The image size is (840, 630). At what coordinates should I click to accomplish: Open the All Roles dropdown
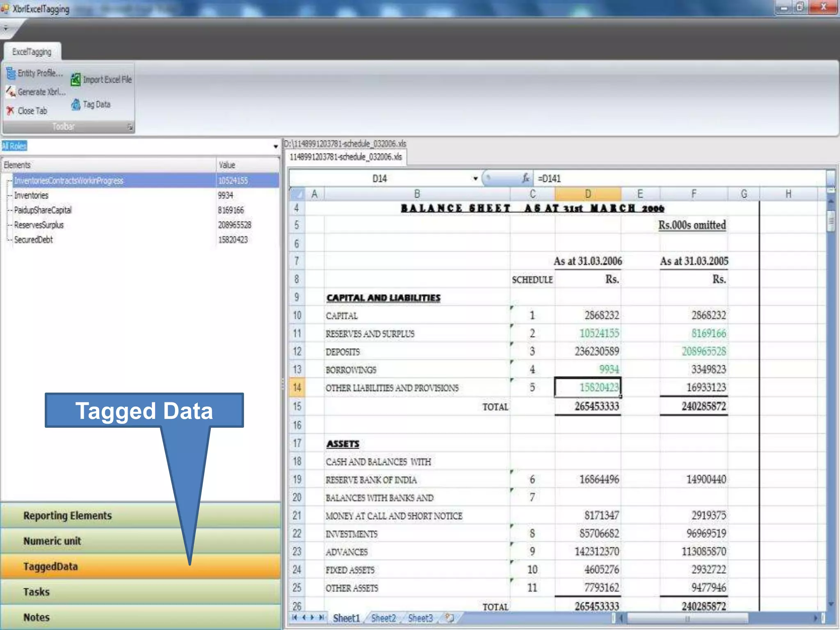(275, 146)
